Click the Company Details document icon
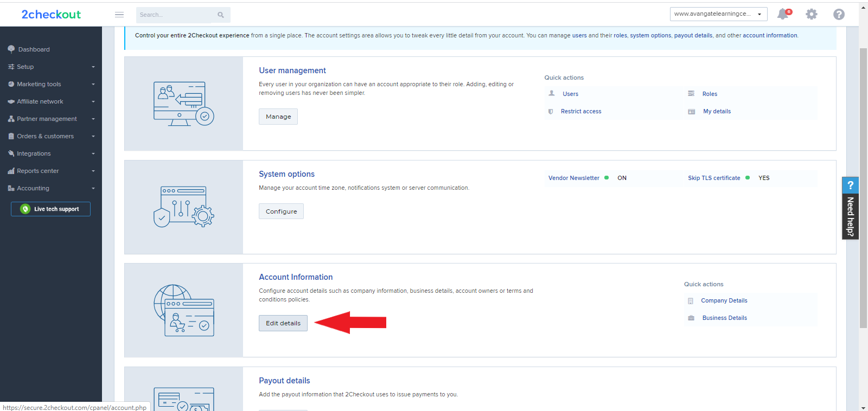This screenshot has width=868, height=411. pyautogui.click(x=691, y=301)
